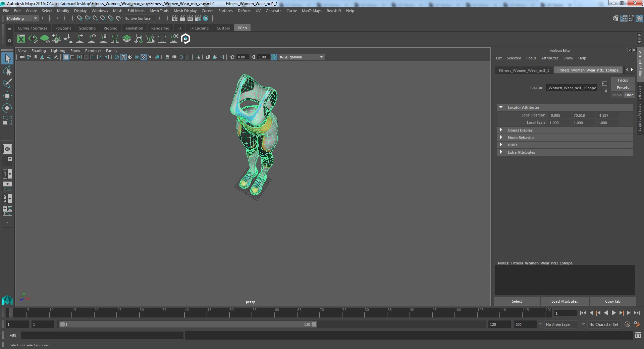Click the white hexagon cube shelf icon
Image resolution: width=644 pixels, height=349 pixels.
click(185, 39)
